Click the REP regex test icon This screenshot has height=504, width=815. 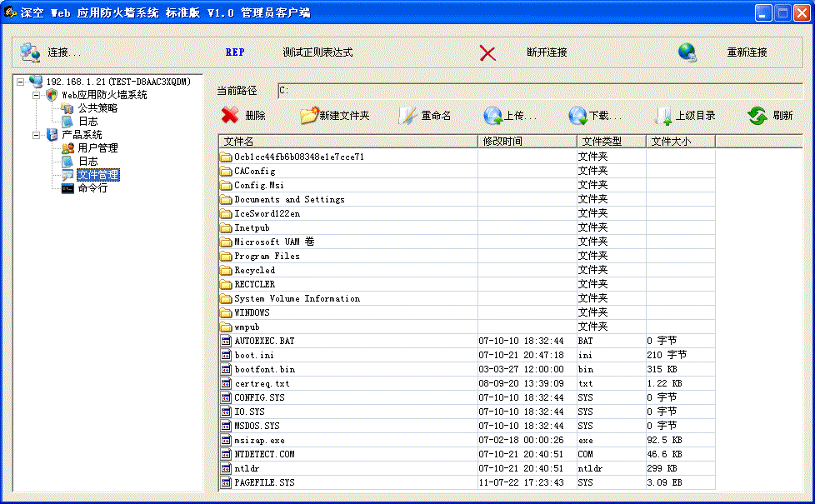(x=235, y=52)
